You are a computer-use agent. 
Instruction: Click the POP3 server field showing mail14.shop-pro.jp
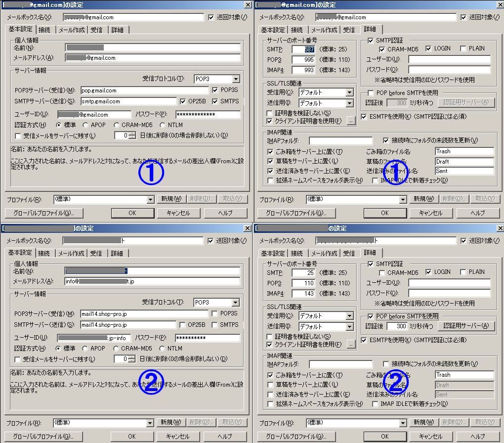(x=144, y=314)
